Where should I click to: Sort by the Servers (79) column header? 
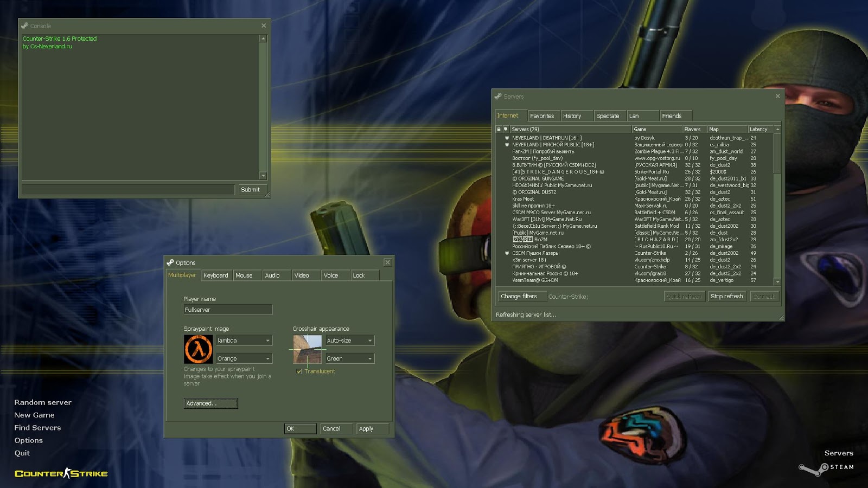point(571,130)
